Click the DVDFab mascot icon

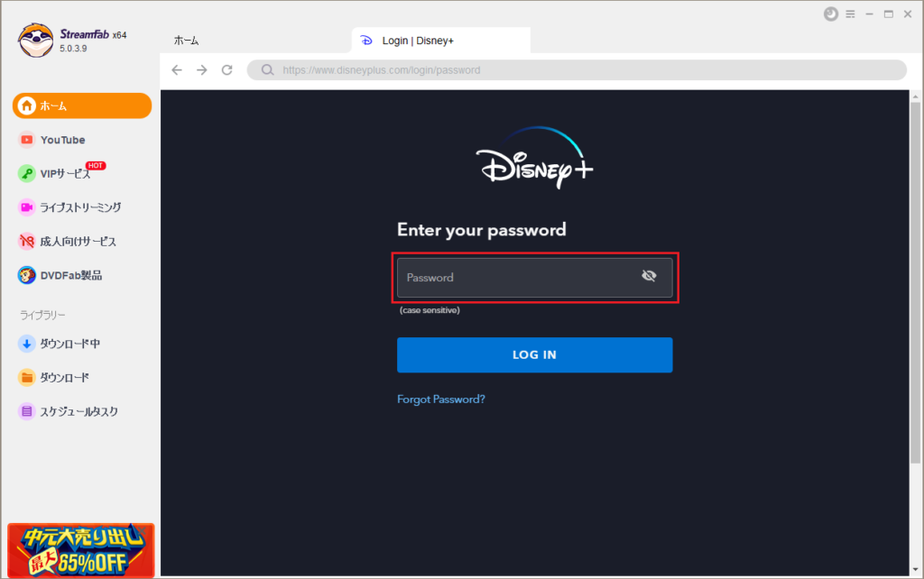(x=26, y=275)
